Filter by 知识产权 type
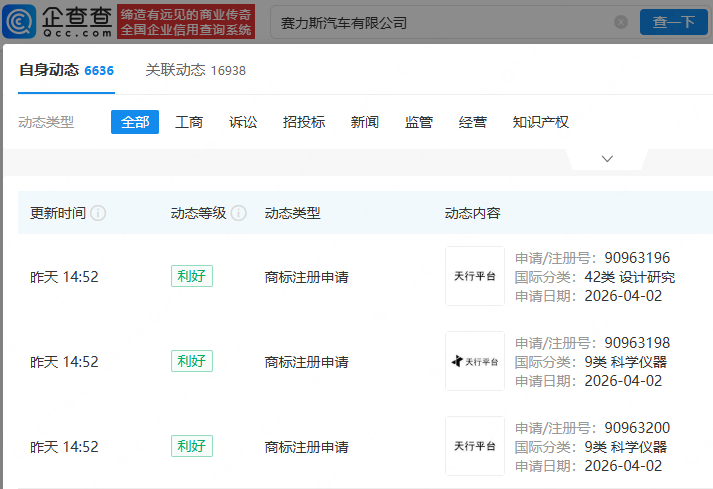713x489 pixels. point(540,122)
